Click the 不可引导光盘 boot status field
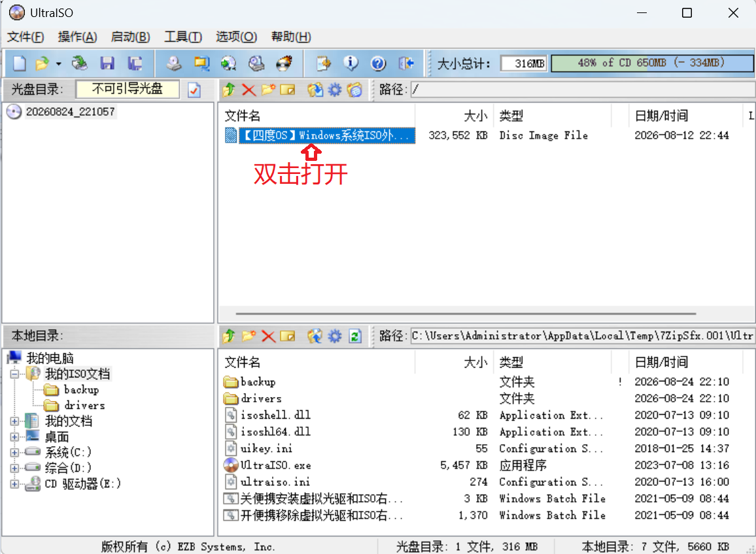This screenshot has height=554, width=756. click(x=128, y=89)
